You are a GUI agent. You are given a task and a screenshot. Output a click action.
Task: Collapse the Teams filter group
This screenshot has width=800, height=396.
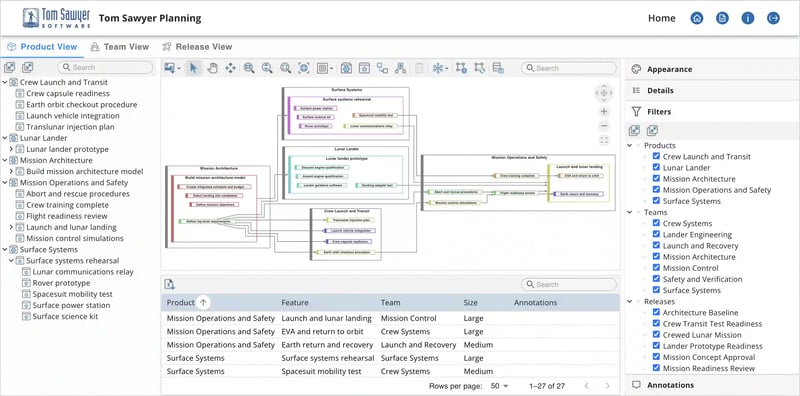click(x=630, y=212)
